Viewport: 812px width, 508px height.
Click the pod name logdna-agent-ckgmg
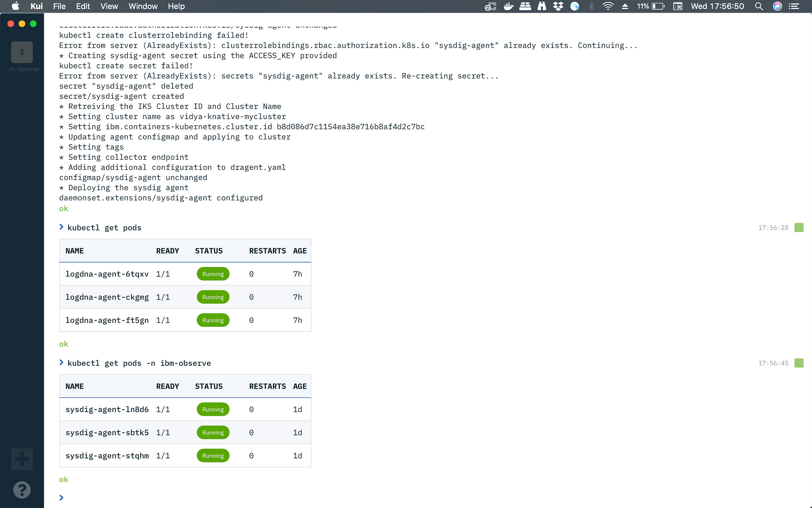click(x=107, y=297)
